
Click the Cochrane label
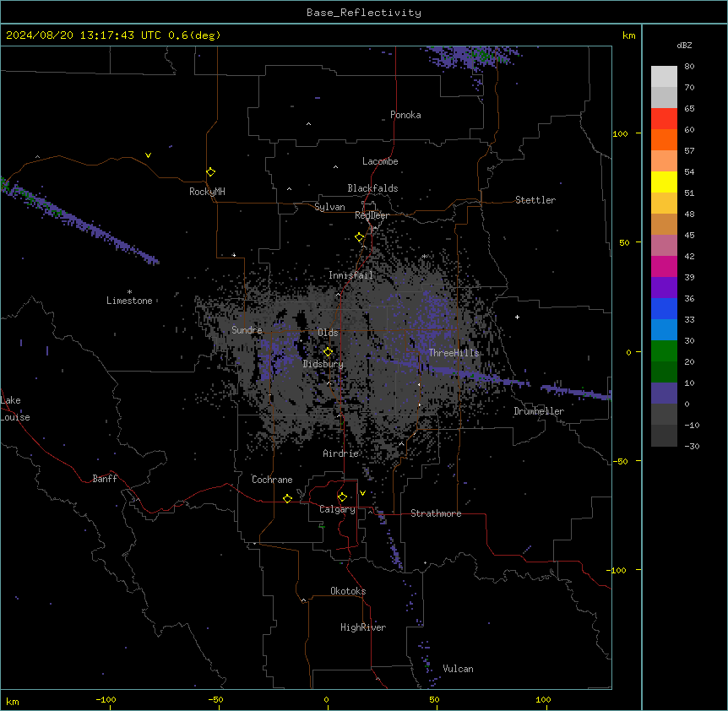[x=272, y=480]
